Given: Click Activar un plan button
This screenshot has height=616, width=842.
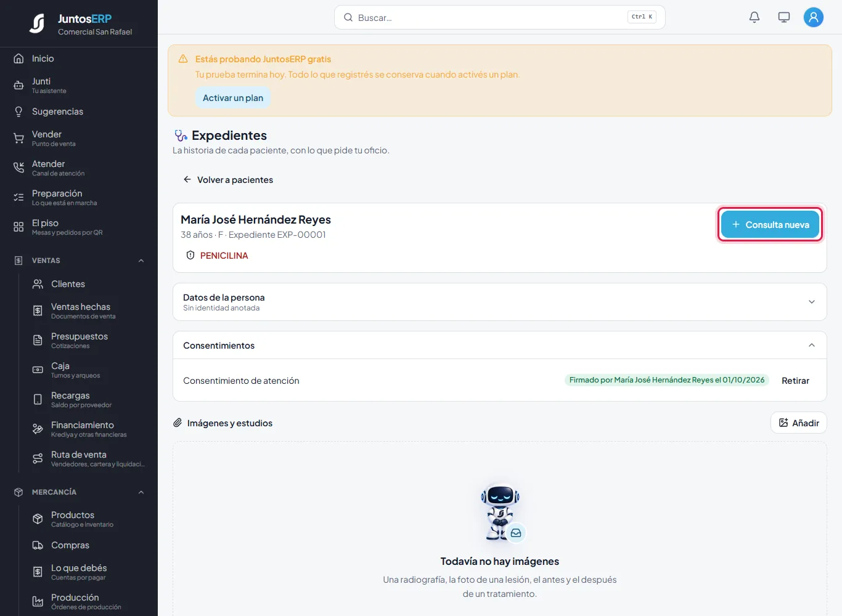Looking at the screenshot, I should tap(233, 98).
